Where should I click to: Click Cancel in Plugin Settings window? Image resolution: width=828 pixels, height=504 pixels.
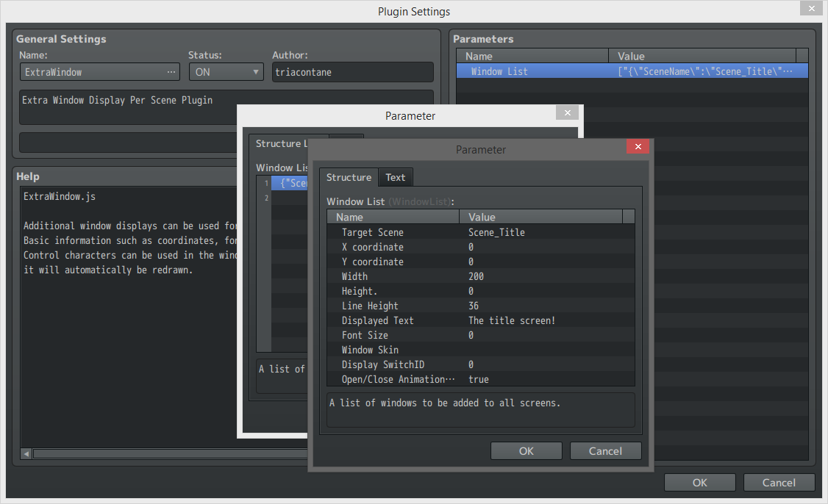pyautogui.click(x=778, y=483)
